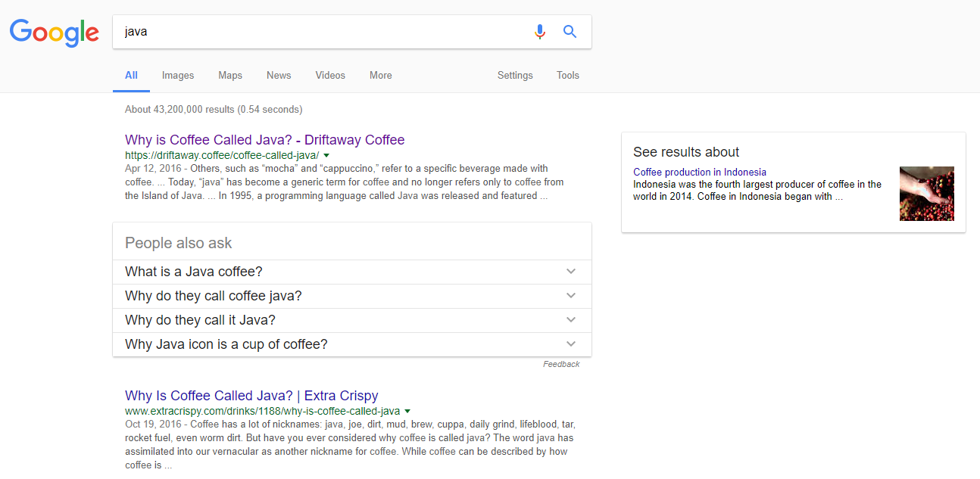Click the Google logo

(x=55, y=33)
